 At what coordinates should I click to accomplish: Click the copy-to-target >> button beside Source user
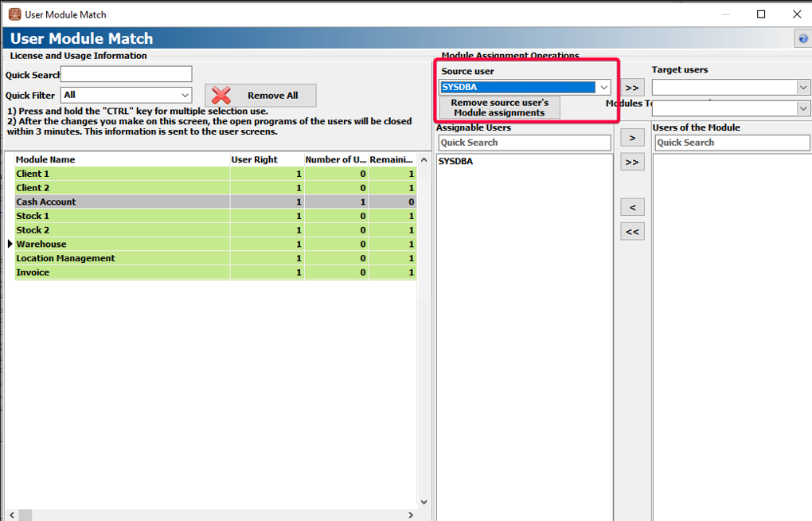tap(631, 88)
